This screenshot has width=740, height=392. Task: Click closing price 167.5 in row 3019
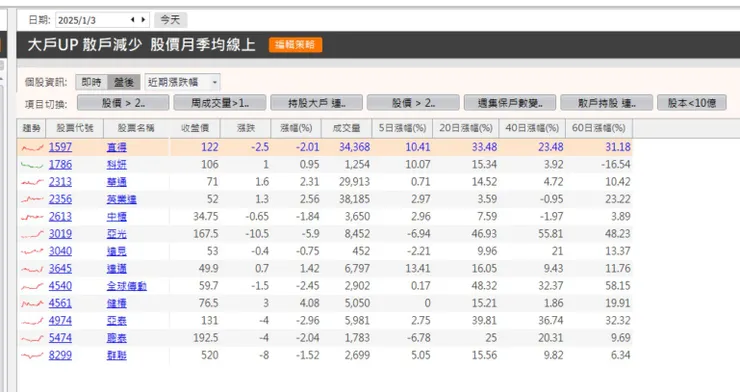click(x=205, y=234)
